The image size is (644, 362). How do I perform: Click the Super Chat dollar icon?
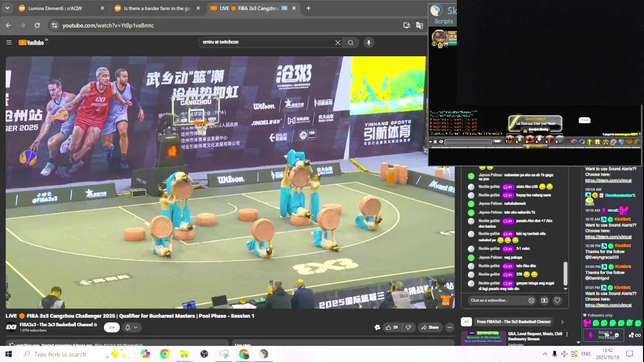point(544,300)
